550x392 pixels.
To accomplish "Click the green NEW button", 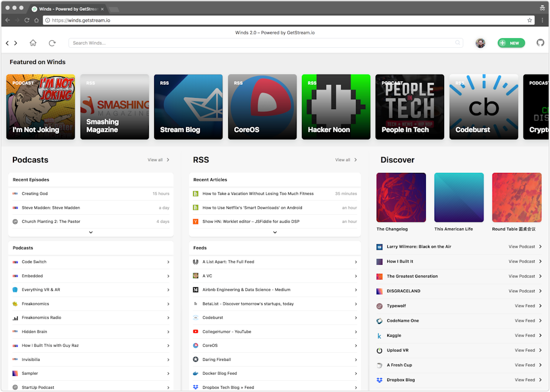I will (511, 43).
